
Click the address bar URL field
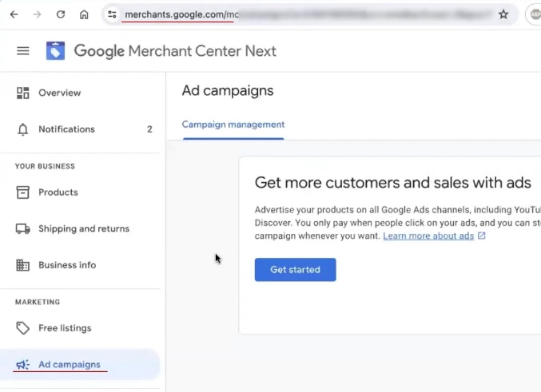point(304,14)
